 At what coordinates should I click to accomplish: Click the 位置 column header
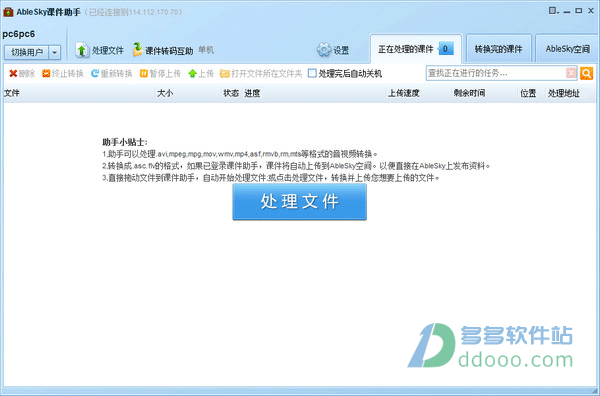pos(528,93)
